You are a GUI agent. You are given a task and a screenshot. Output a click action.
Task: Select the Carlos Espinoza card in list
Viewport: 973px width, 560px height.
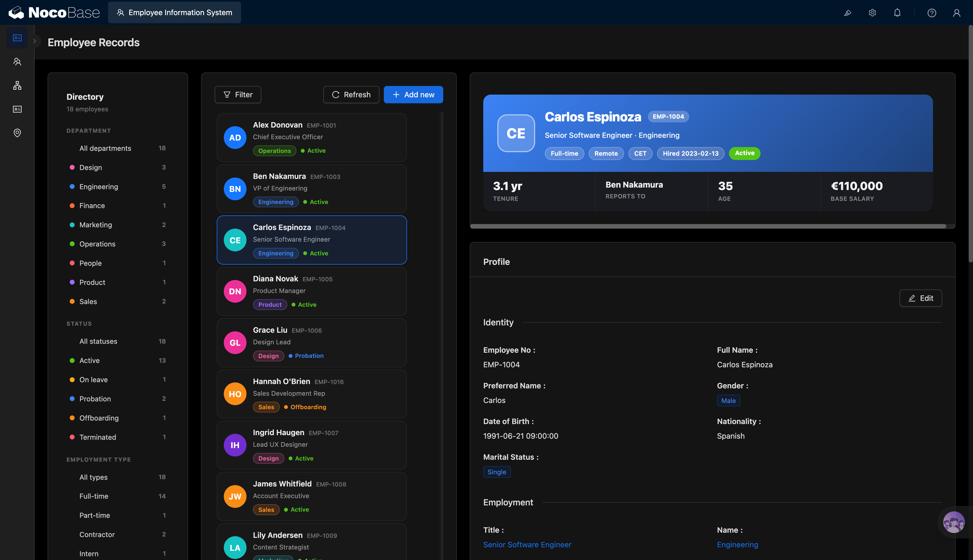(312, 240)
